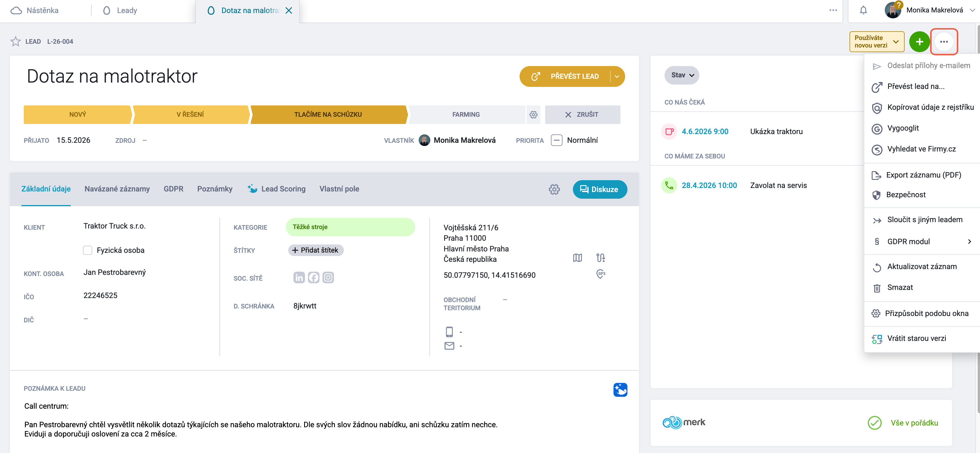Open pipeline stage settings gear next to FARMING

pyautogui.click(x=533, y=114)
